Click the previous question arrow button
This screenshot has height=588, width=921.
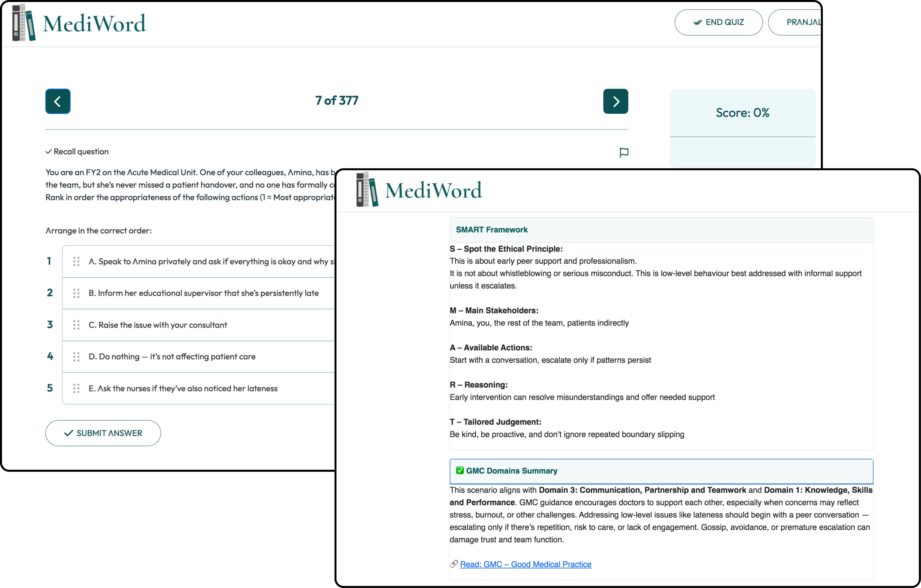click(x=58, y=101)
